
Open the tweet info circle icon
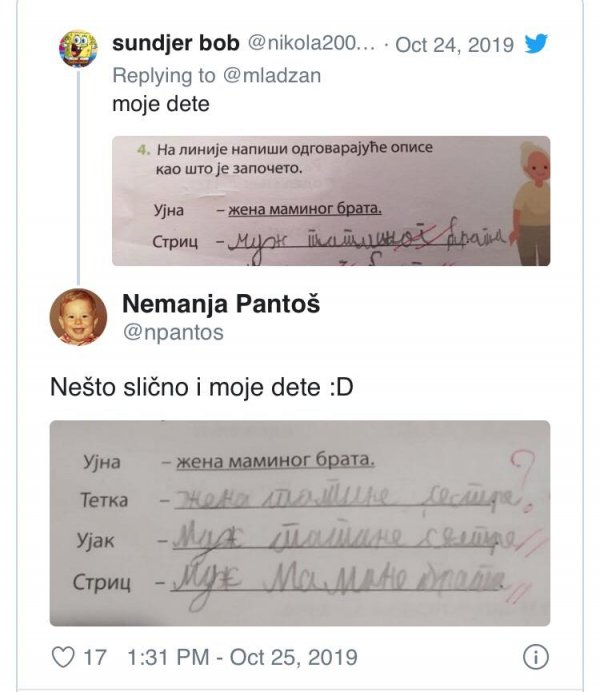[x=537, y=657]
